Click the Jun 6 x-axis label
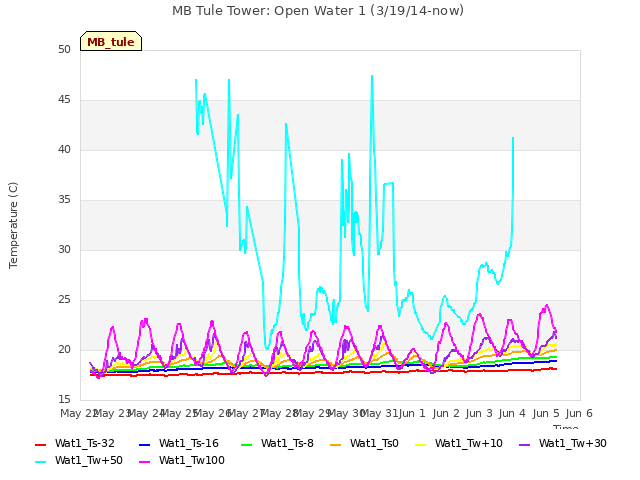Image resolution: width=640 pixels, height=480 pixels. coord(579,413)
